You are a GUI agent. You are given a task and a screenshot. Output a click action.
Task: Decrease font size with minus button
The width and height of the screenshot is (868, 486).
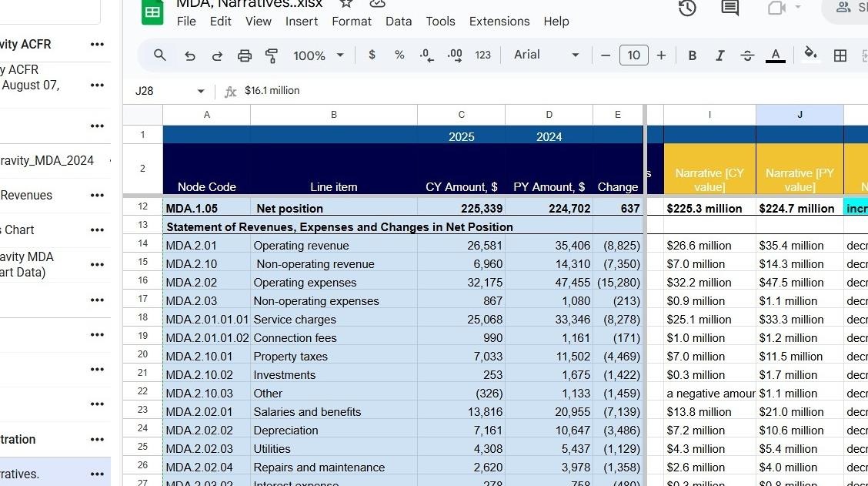(606, 55)
